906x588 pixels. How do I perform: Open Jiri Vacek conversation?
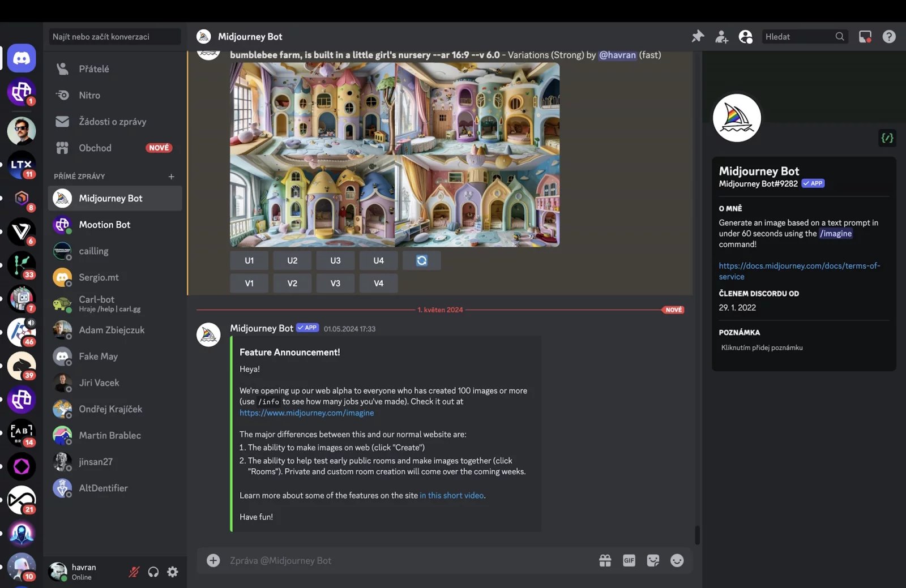tap(115, 383)
